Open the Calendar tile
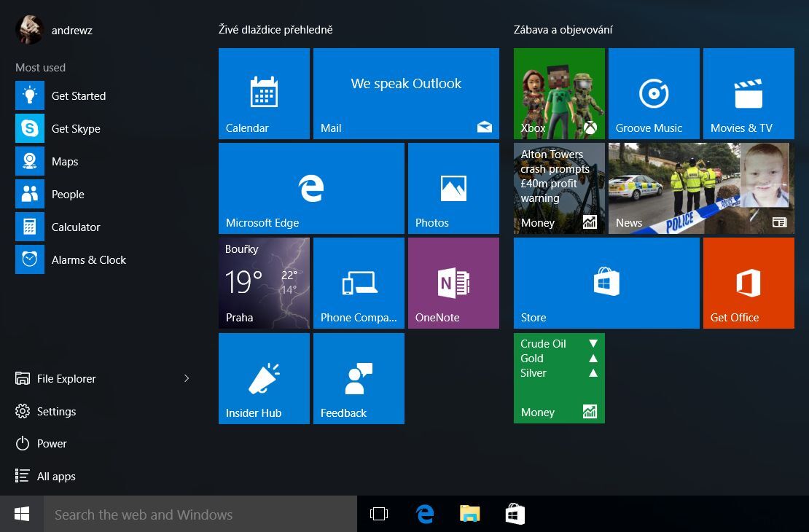The width and height of the screenshot is (809, 532). (264, 93)
